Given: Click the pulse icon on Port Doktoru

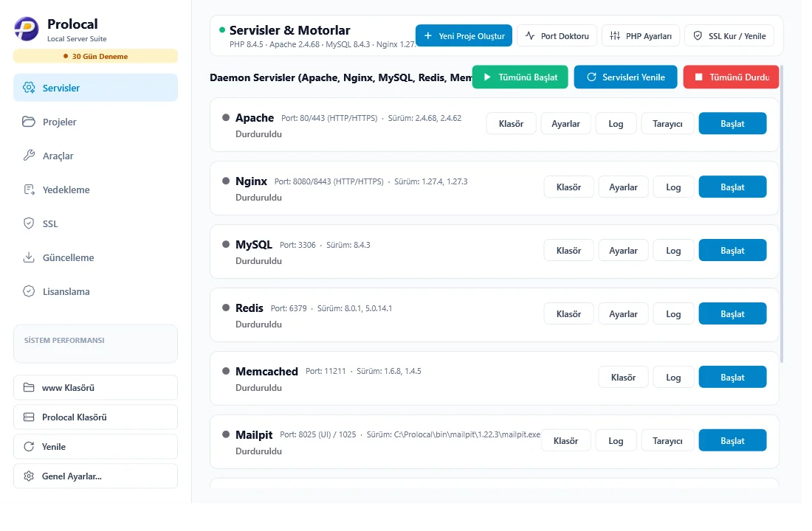Looking at the screenshot, I should click(x=530, y=35).
